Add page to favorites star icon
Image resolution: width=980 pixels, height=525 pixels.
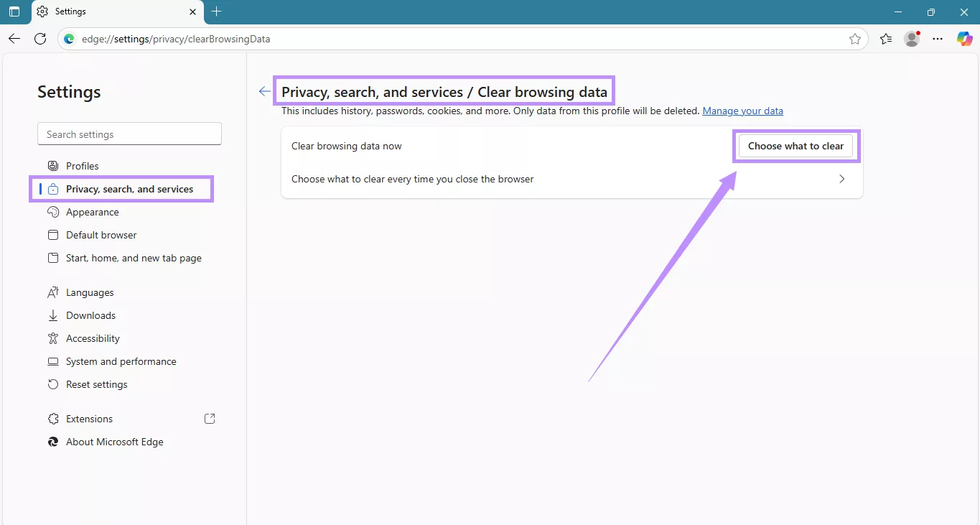(854, 39)
